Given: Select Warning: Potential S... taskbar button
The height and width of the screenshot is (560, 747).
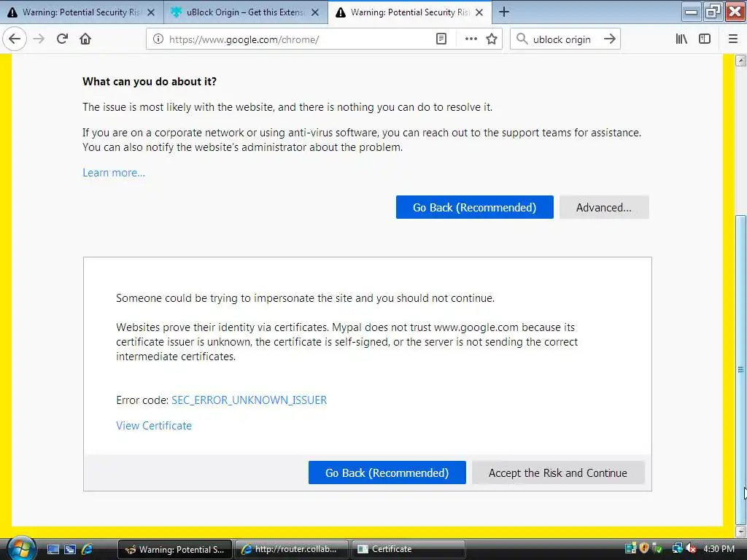Looking at the screenshot, I should pos(175,549).
